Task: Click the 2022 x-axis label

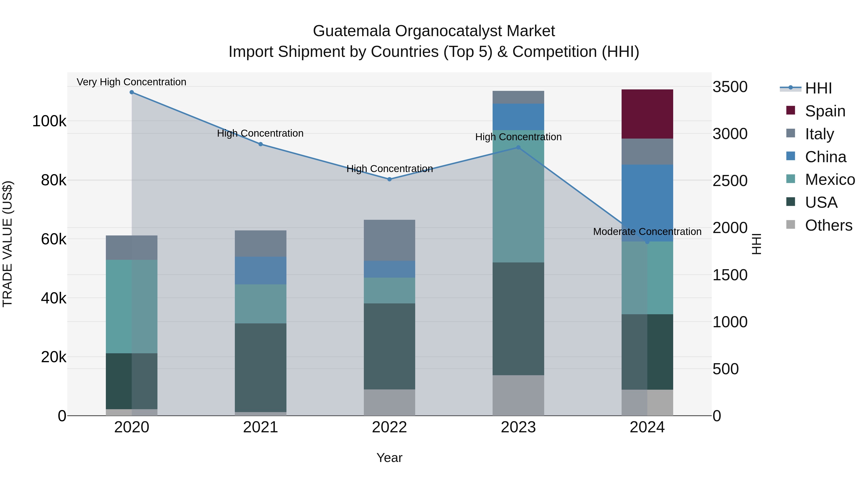Action: (x=390, y=427)
